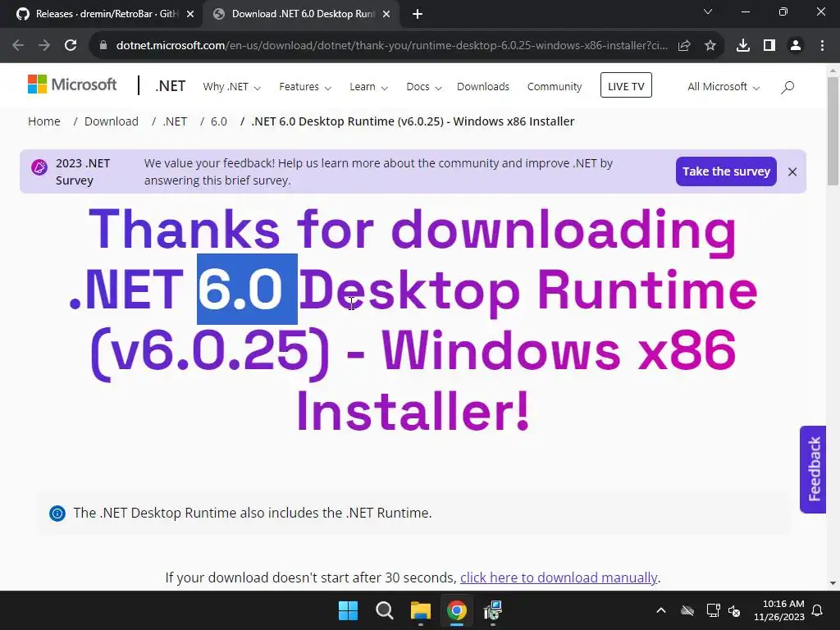Click the LIVE TV button
Image resolution: width=840 pixels, height=630 pixels.
(x=626, y=85)
